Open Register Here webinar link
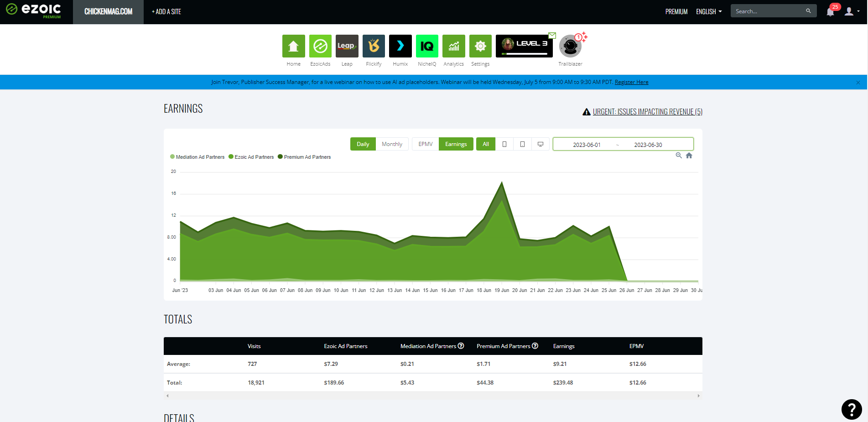 [631, 82]
